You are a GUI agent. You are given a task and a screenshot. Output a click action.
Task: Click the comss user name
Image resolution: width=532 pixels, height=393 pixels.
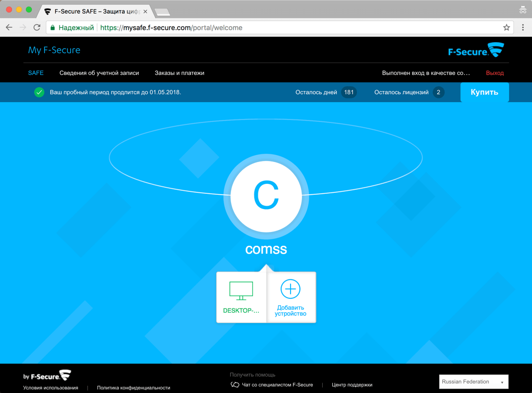click(266, 249)
